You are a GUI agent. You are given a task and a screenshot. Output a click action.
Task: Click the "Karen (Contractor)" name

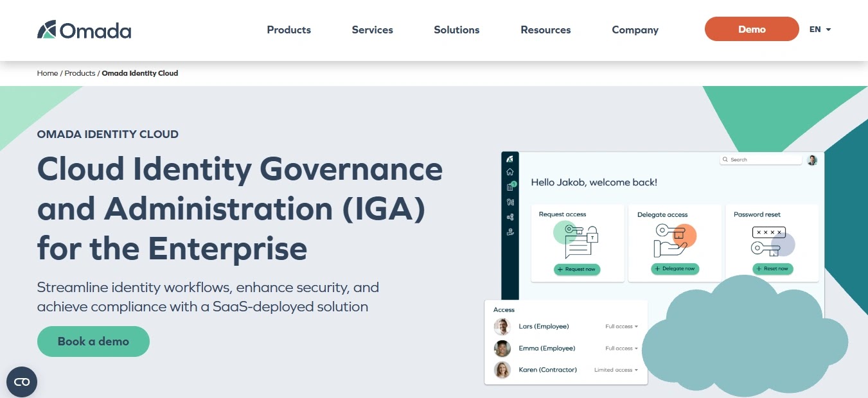547,370
